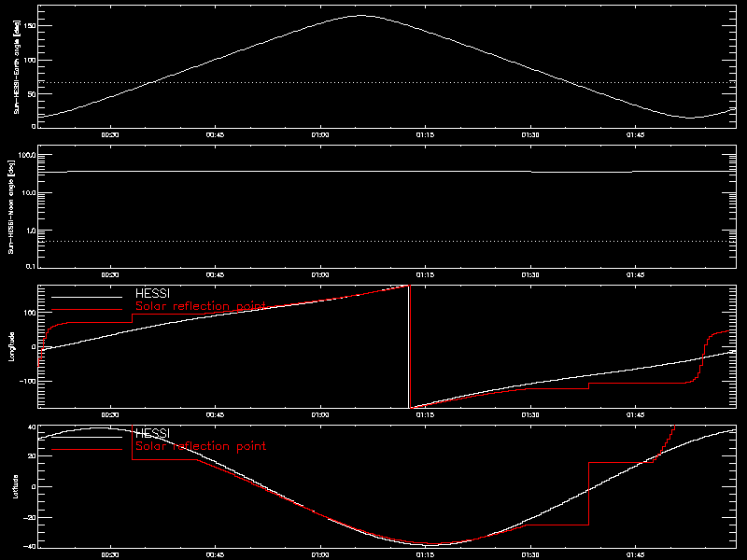The image size is (747, 560).
Task: Click the -40 tick label in the Latitude plot
Action: [30, 547]
